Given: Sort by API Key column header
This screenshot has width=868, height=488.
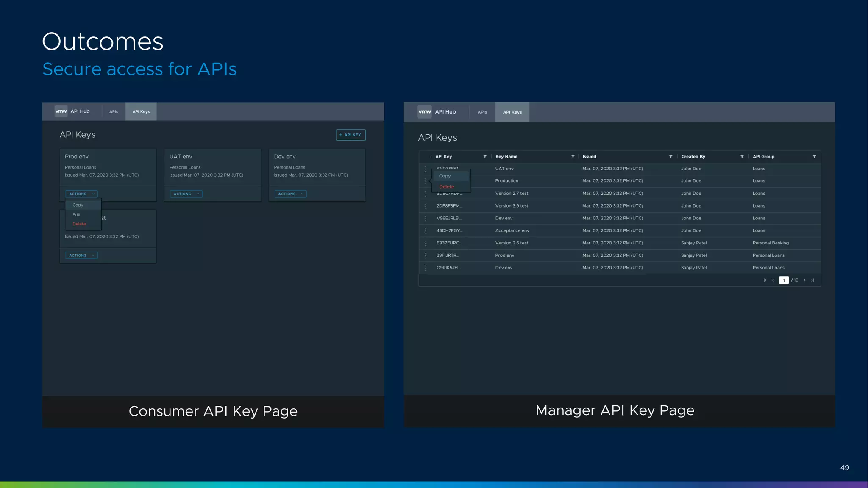Looking at the screenshot, I should [444, 157].
